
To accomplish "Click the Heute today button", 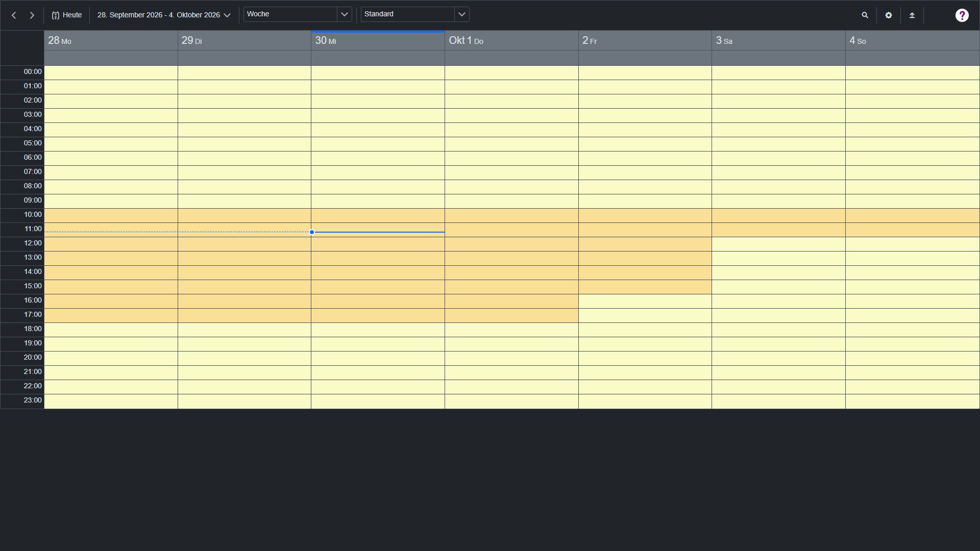I will click(67, 15).
